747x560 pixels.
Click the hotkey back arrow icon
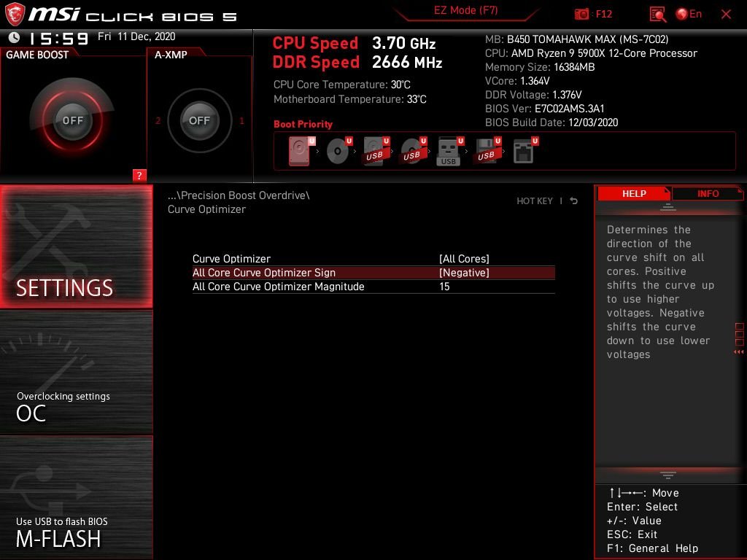click(x=573, y=201)
